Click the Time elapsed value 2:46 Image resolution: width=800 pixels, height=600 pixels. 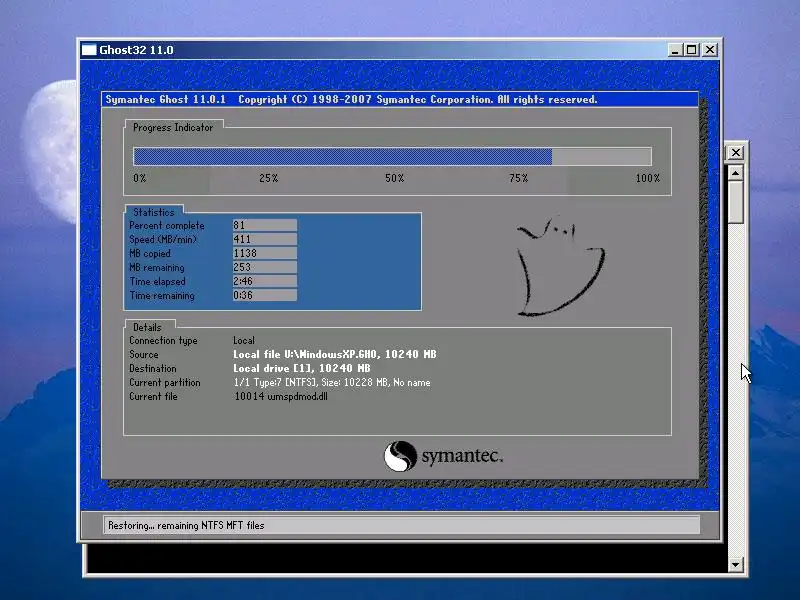point(264,281)
